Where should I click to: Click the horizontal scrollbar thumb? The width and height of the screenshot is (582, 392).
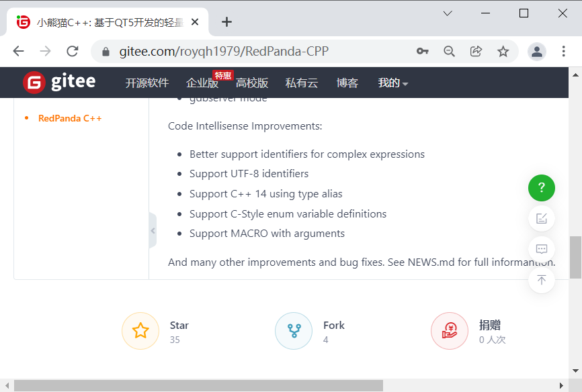(x=198, y=386)
